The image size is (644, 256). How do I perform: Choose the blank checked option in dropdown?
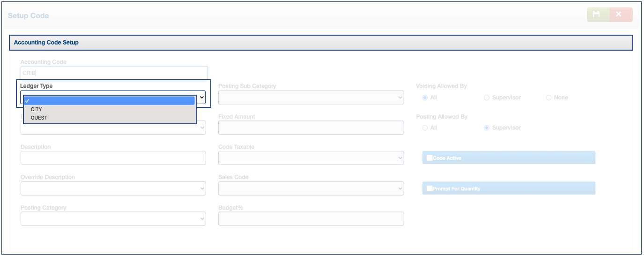tap(109, 100)
